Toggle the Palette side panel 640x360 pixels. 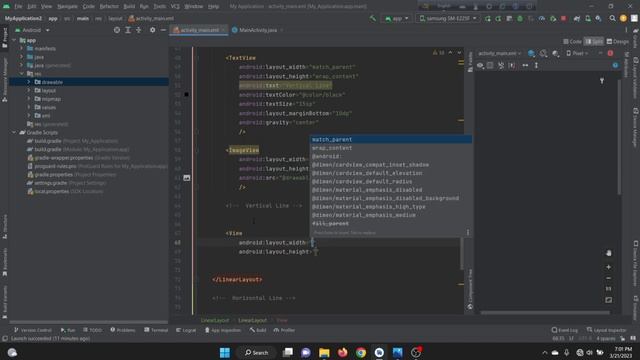tap(470, 62)
